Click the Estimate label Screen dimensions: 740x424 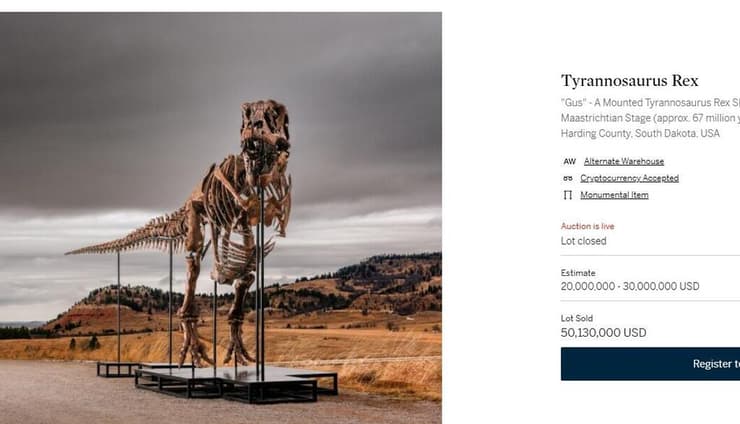578,273
